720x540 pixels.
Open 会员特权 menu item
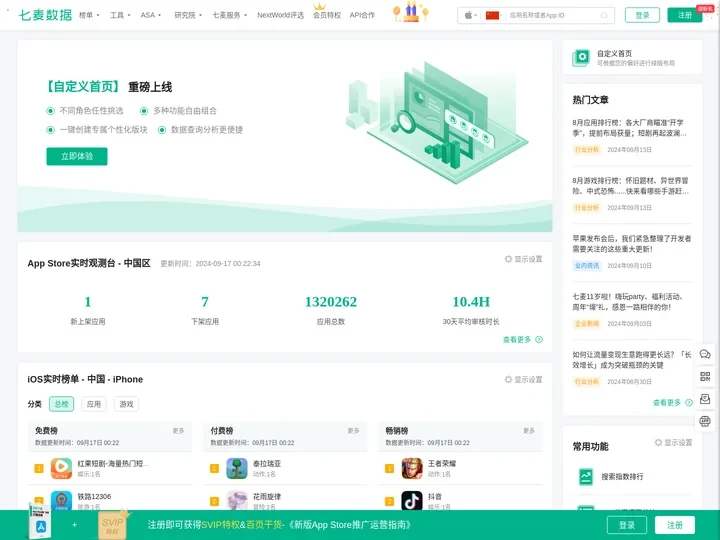326,15
